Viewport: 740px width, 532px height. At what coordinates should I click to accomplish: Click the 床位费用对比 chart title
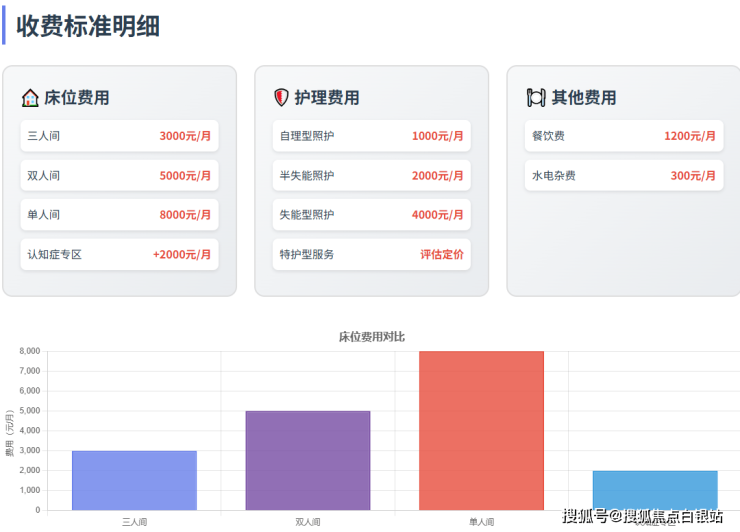pos(372,337)
